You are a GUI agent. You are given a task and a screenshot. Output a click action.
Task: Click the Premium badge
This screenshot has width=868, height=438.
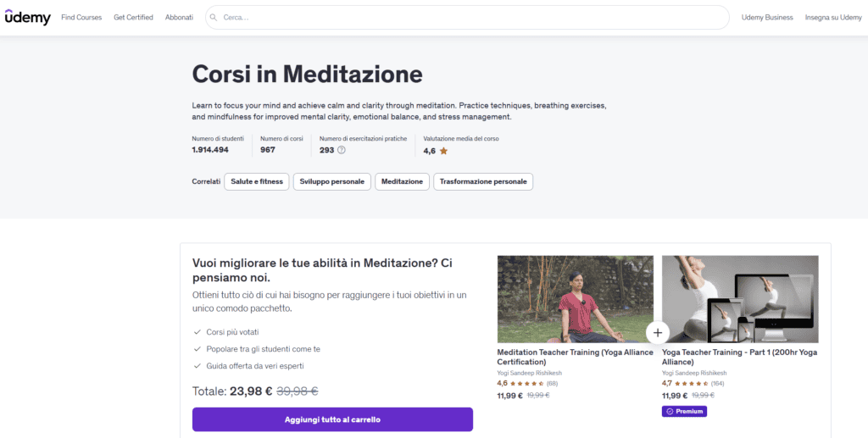684,412
